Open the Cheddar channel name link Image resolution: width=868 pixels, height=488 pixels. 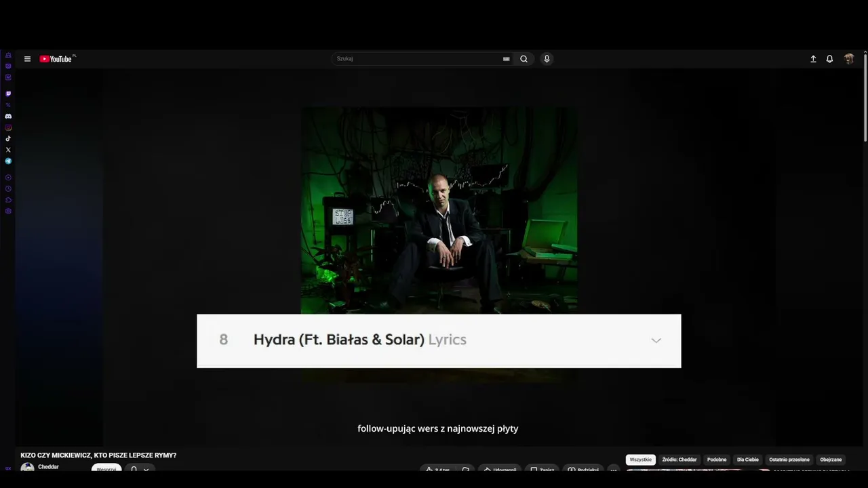[x=48, y=467]
